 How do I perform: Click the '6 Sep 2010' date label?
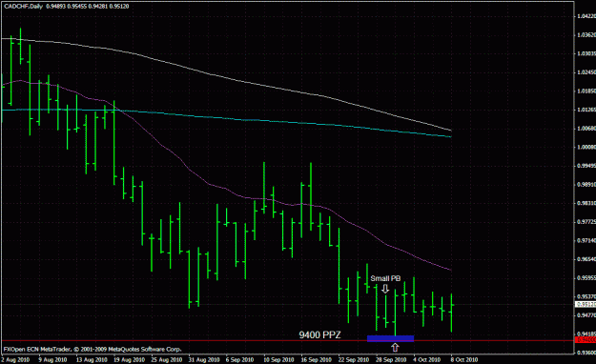(x=239, y=359)
